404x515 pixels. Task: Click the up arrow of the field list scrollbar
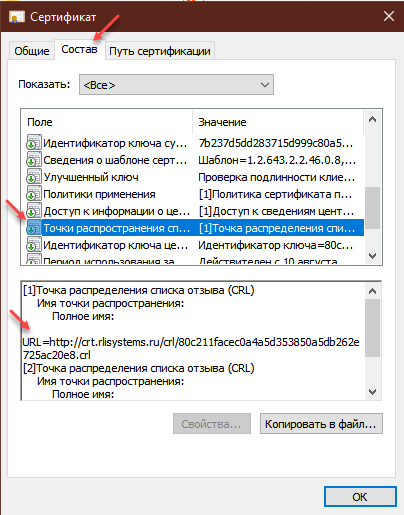(x=372, y=119)
